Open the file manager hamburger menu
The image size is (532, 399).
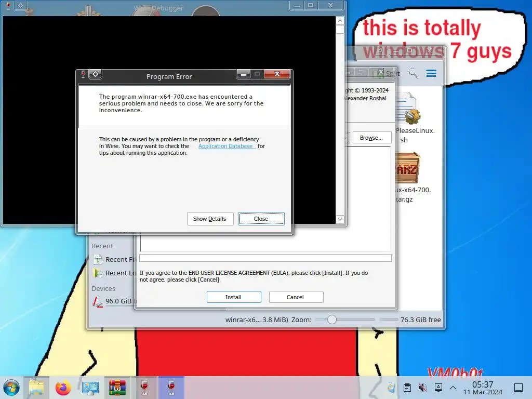pyautogui.click(x=431, y=73)
